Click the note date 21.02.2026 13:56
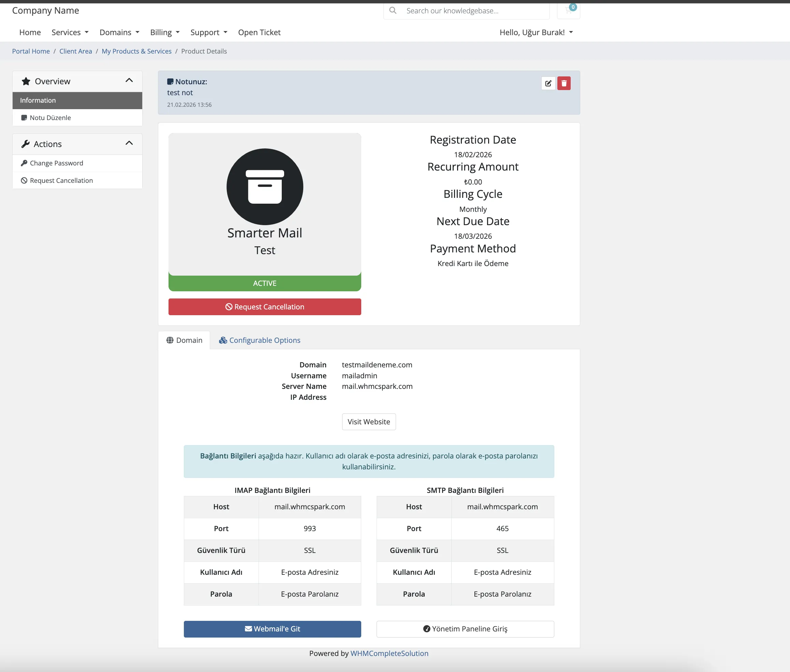 [x=189, y=105]
